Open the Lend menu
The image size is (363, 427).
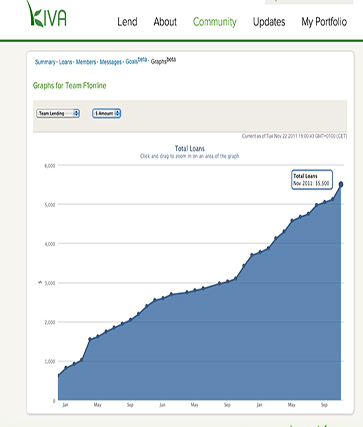[127, 22]
